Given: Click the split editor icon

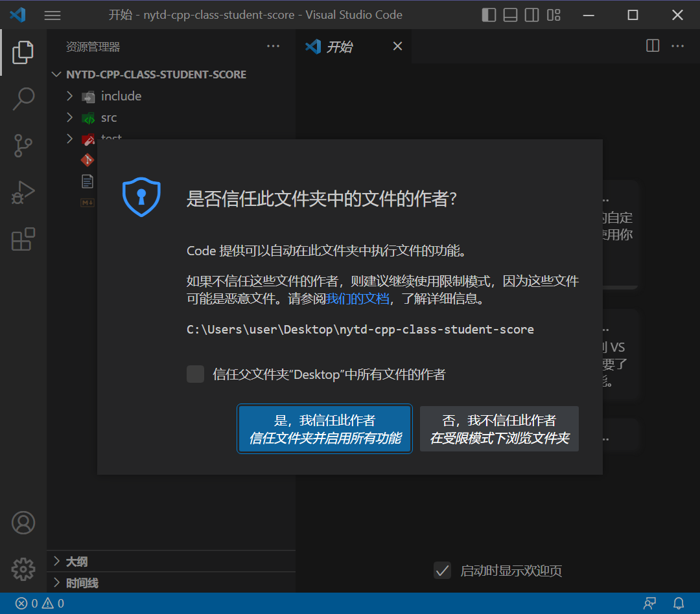Looking at the screenshot, I should [x=653, y=46].
